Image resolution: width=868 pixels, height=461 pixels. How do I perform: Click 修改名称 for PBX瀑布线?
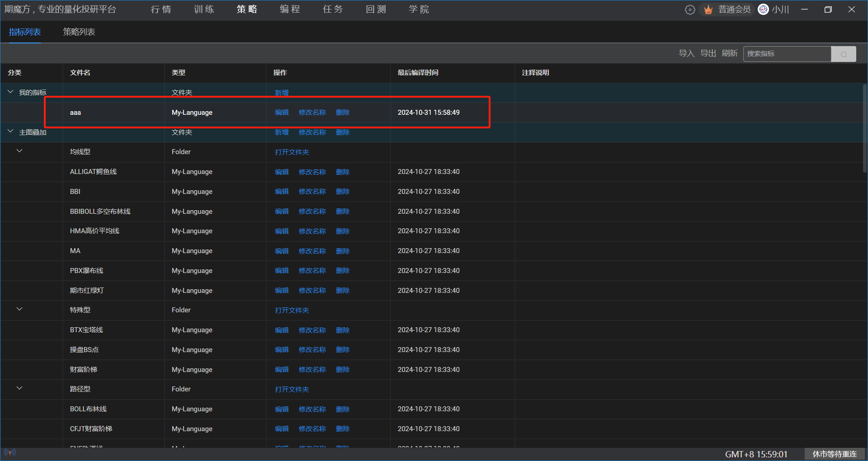coord(312,271)
